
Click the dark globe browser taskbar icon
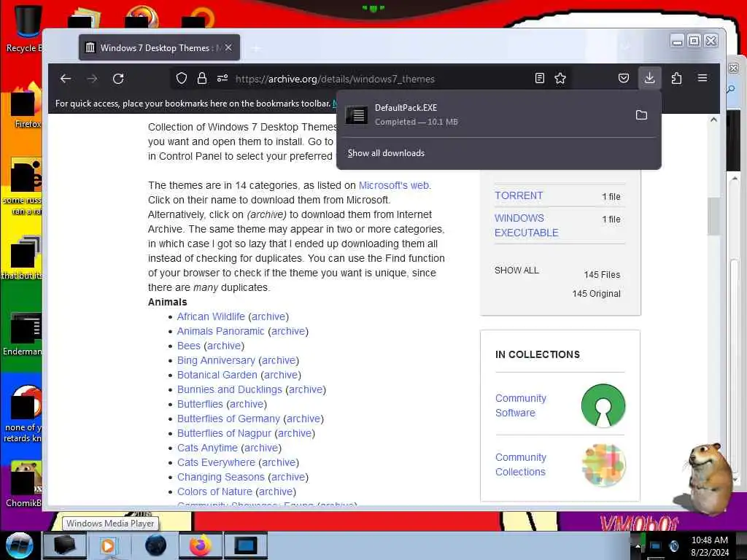pyautogui.click(x=156, y=545)
